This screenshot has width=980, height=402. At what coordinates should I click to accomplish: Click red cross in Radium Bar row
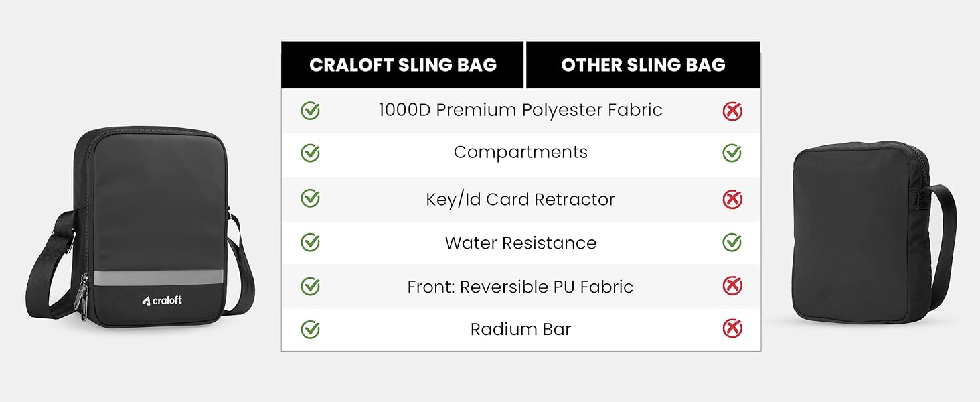[732, 329]
